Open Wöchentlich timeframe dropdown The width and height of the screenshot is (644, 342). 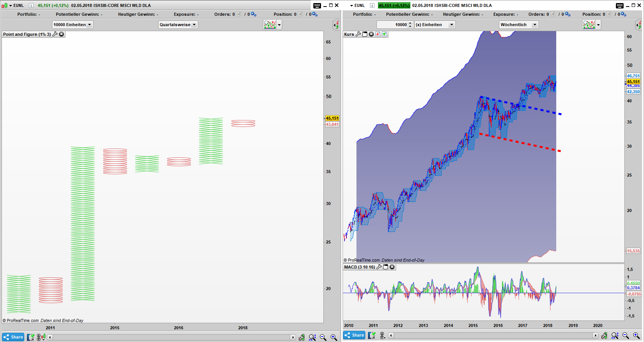point(519,25)
